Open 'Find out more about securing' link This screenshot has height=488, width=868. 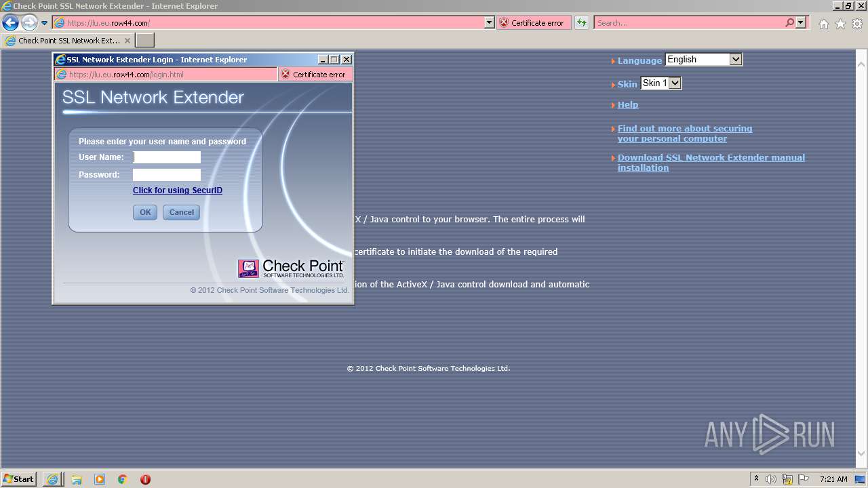pos(685,134)
